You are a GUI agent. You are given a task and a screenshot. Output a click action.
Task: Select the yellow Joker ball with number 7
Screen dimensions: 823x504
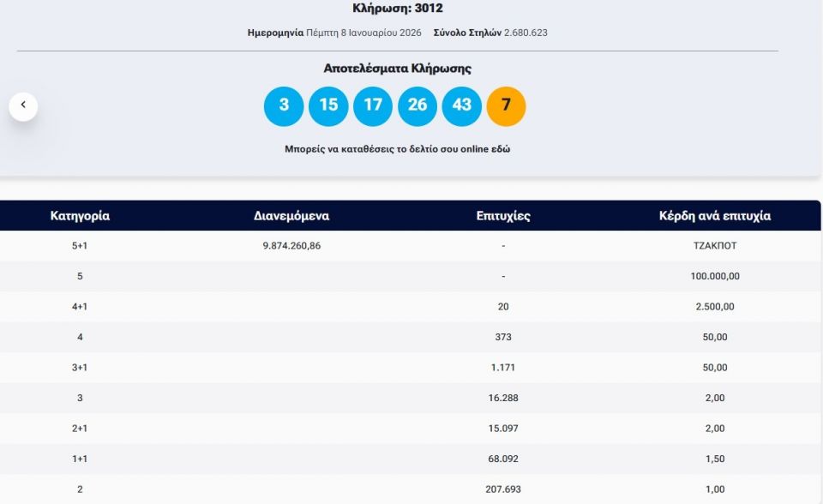pos(507,105)
